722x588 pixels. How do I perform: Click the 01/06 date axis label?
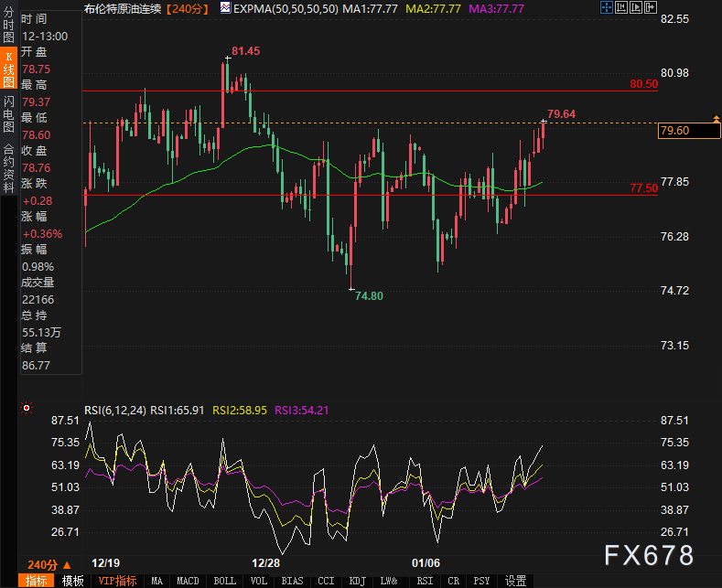click(x=426, y=562)
